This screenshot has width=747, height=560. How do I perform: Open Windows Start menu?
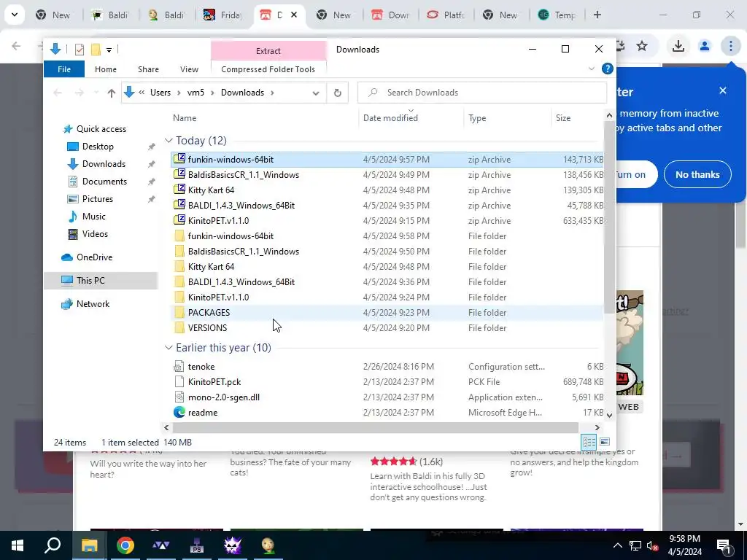18,545
